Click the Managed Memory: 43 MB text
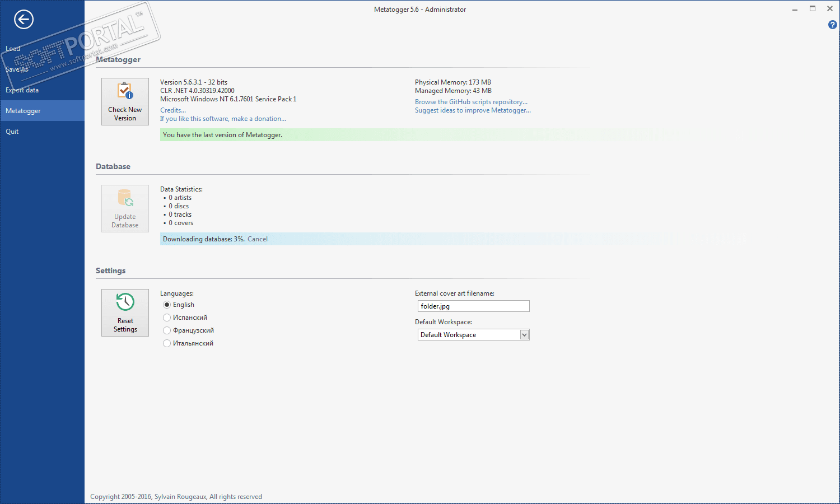 tap(453, 91)
